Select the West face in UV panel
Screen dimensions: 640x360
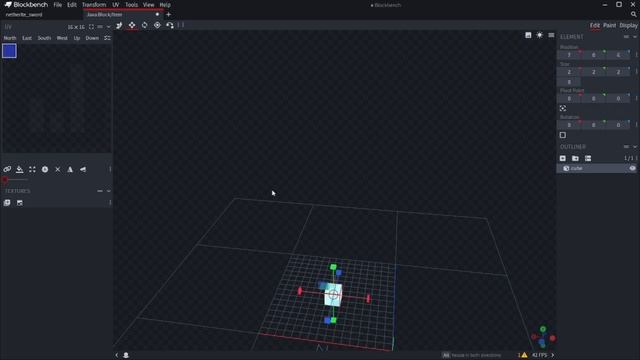62,38
